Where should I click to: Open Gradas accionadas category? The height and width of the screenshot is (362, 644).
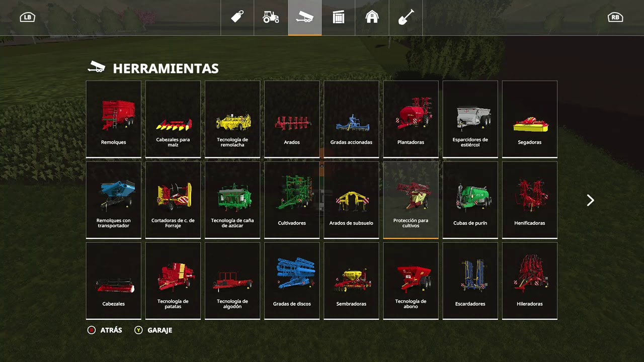pyautogui.click(x=351, y=119)
